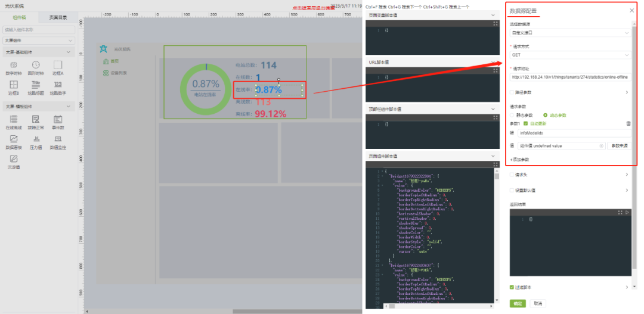Click the 取消 cancel button
Image resolution: width=644 pixels, height=314 pixels.
(x=538, y=303)
